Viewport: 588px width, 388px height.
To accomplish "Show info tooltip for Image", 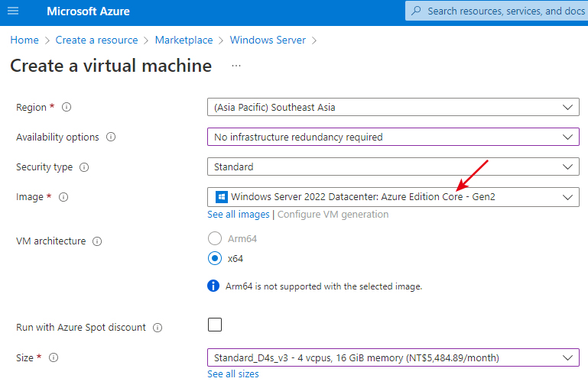I will (63, 197).
